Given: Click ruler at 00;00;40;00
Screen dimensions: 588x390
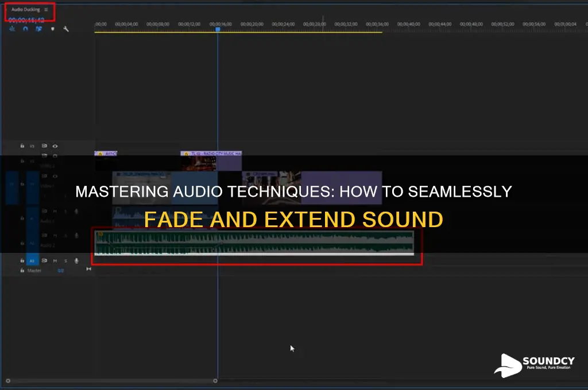Looking at the screenshot, I should tap(409, 24).
